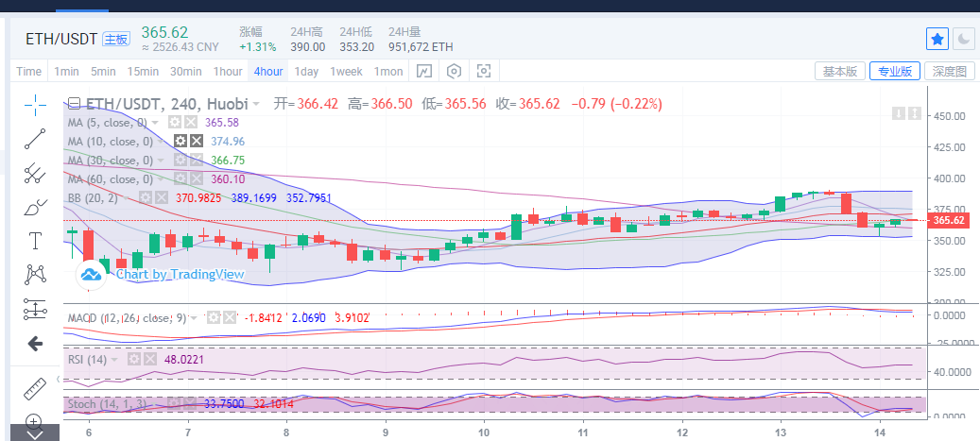Open the Chart by TradingView link
Image resolution: width=980 pixels, height=441 pixels.
pos(181,274)
